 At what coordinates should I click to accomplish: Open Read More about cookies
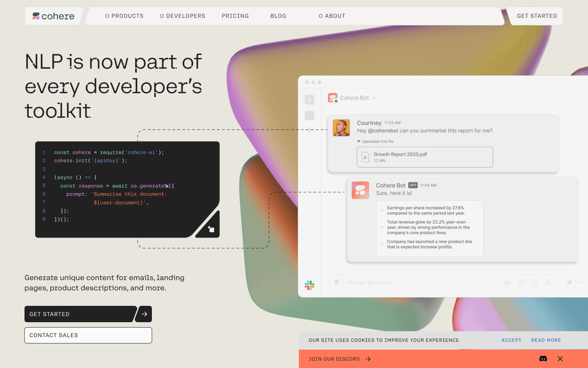[546, 340]
